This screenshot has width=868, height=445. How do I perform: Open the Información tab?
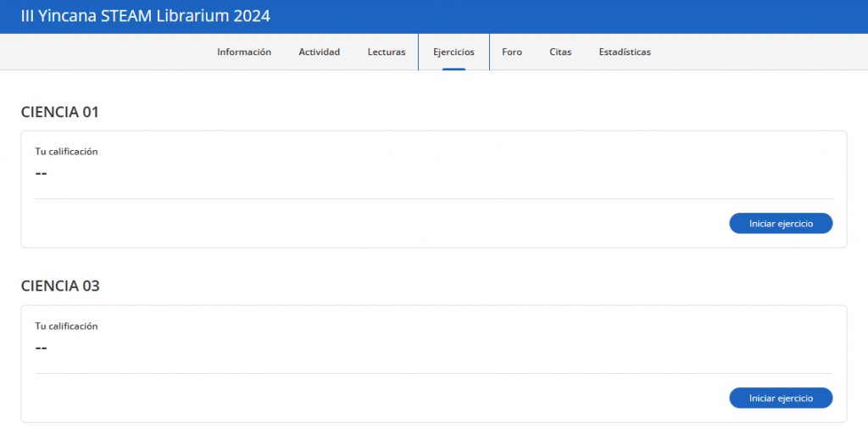pyautogui.click(x=244, y=52)
